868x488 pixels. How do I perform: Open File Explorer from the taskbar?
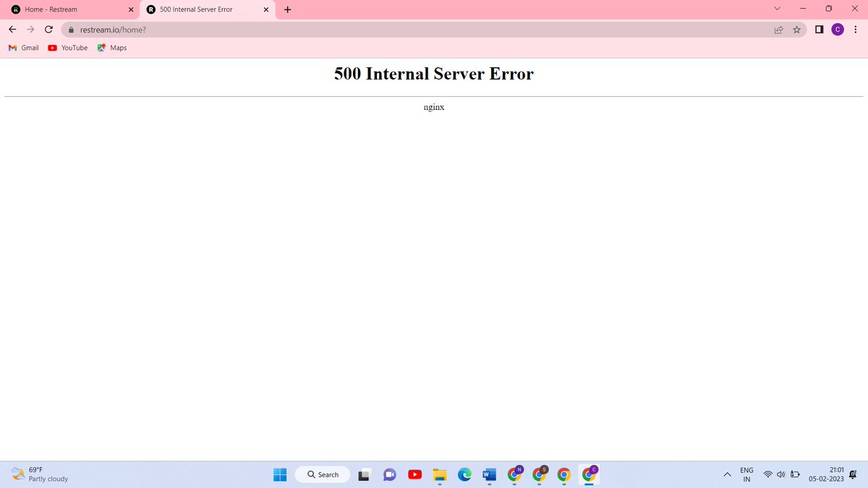[x=439, y=474]
